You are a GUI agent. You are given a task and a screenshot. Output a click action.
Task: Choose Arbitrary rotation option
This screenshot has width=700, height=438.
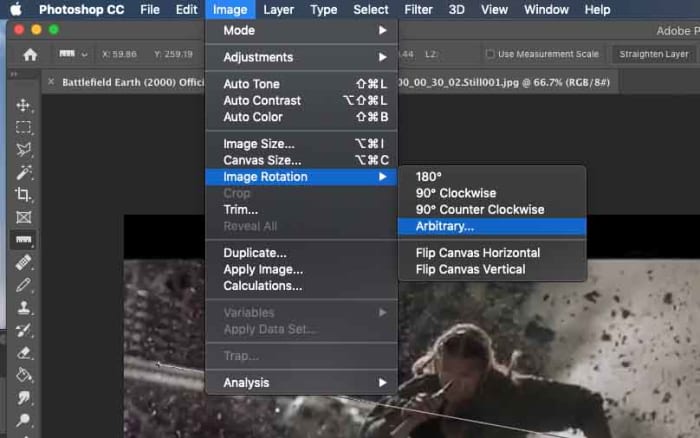(x=445, y=226)
